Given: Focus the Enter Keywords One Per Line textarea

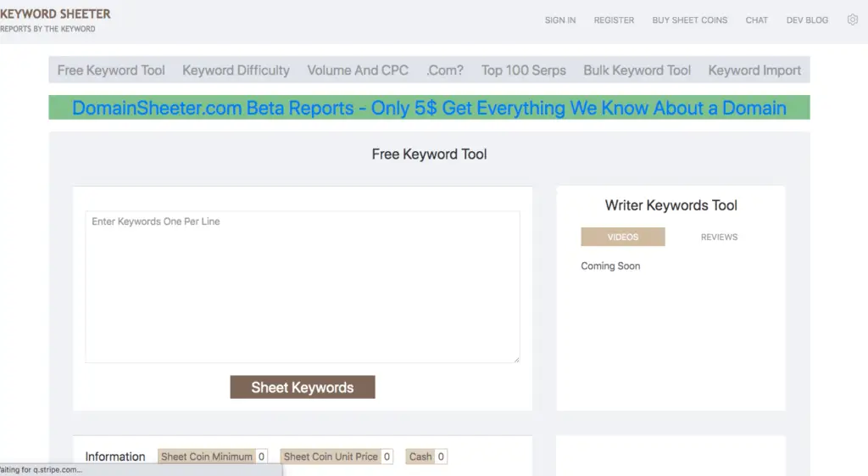Looking at the screenshot, I should pos(303,287).
